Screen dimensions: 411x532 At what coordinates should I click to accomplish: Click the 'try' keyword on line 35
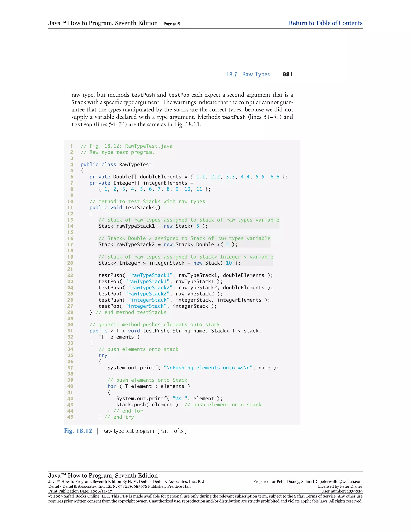click(x=103, y=355)
